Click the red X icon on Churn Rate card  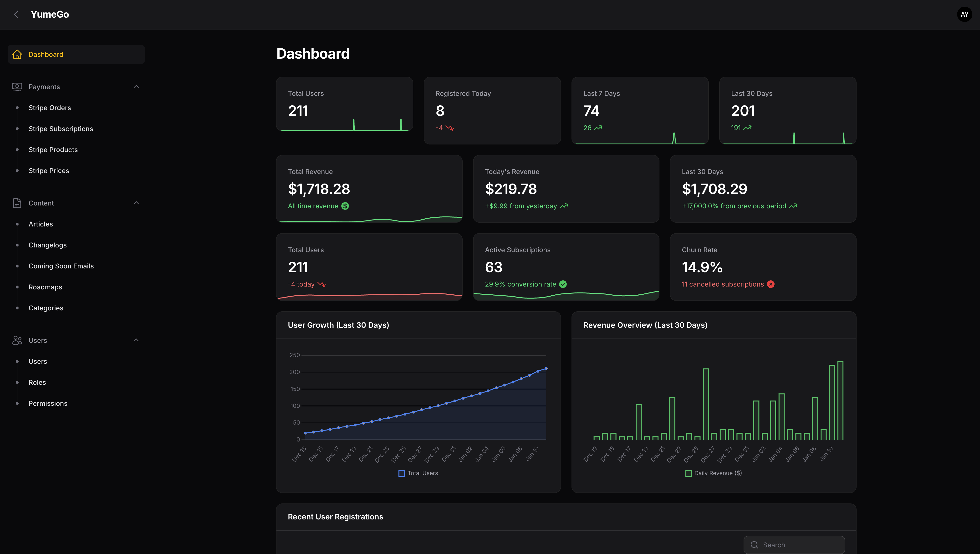coord(771,284)
